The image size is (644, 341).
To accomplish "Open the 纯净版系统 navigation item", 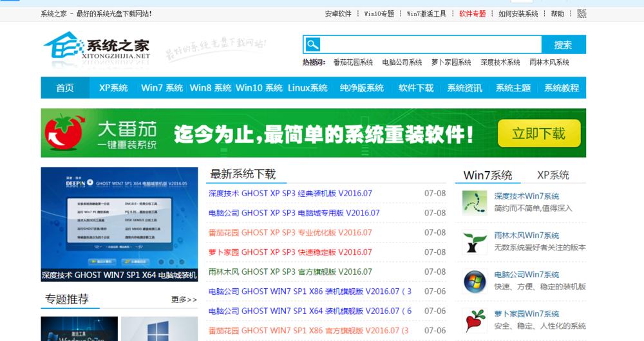I will [x=362, y=88].
